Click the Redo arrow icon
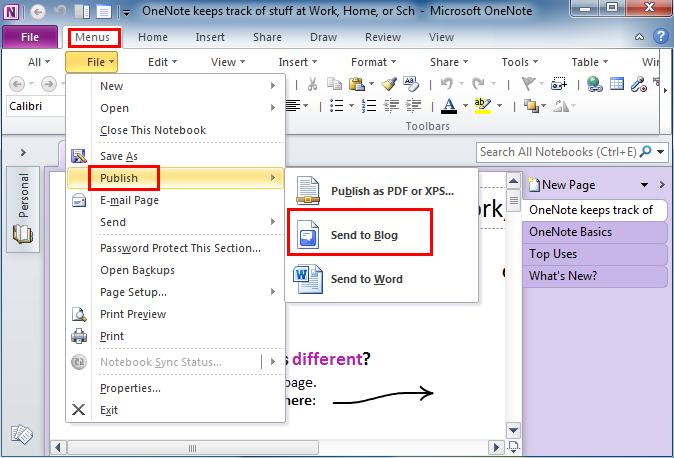674x458 pixels. pos(478,83)
